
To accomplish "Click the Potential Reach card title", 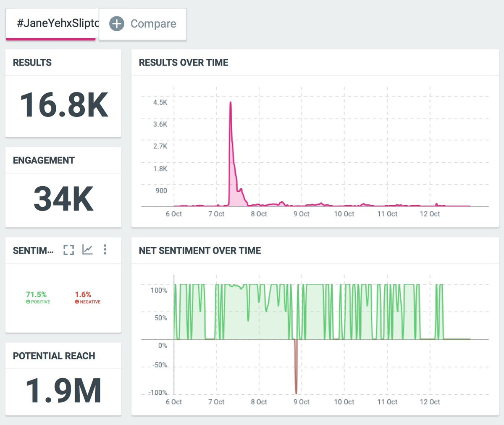I will [x=54, y=356].
